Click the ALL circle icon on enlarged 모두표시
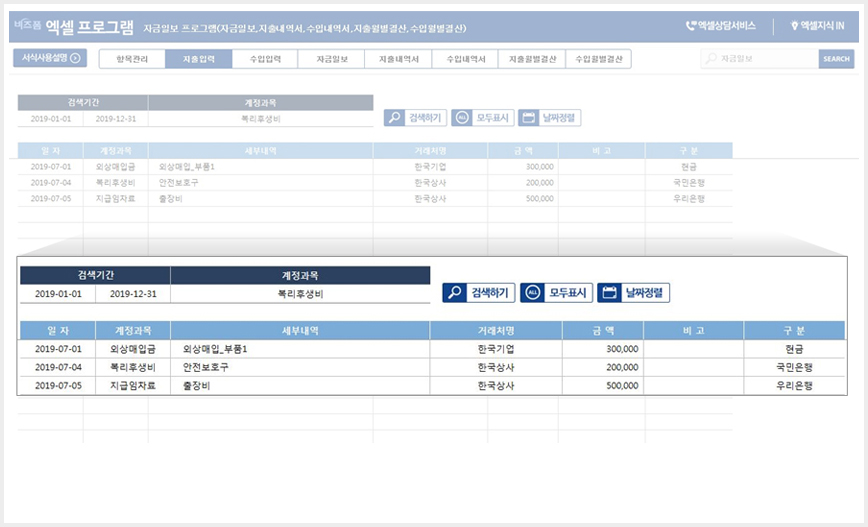This screenshot has height=527, width=868. click(x=533, y=293)
